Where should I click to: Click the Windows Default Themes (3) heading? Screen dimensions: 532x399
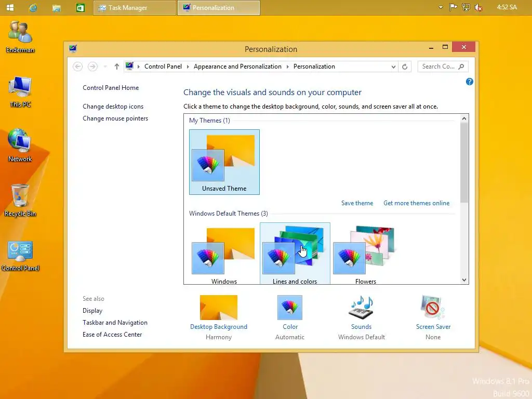coord(229,214)
